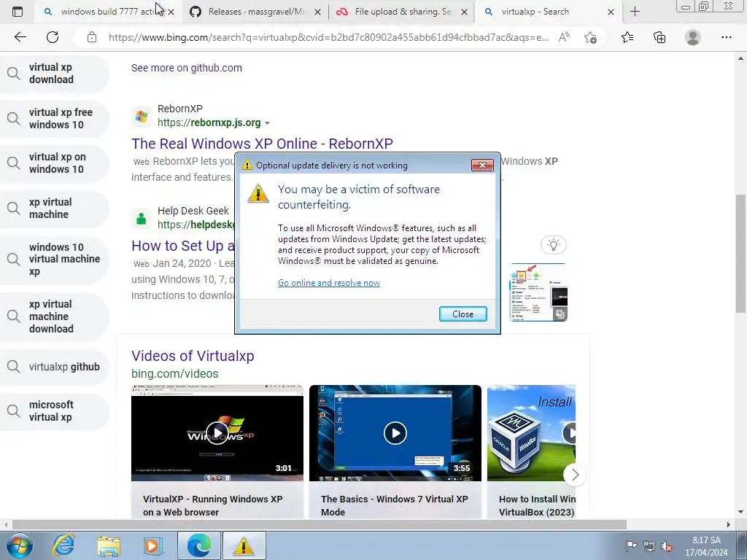Click 'Go online and resolve now' link

tap(329, 283)
